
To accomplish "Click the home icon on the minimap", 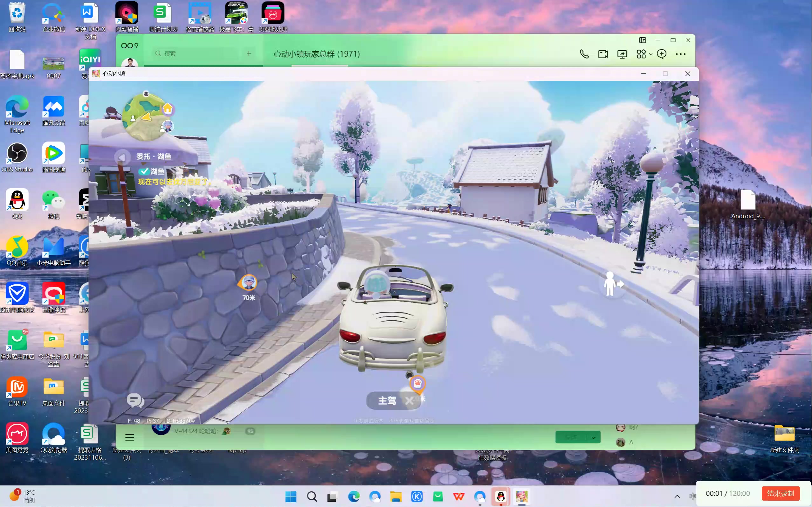I will tap(168, 109).
